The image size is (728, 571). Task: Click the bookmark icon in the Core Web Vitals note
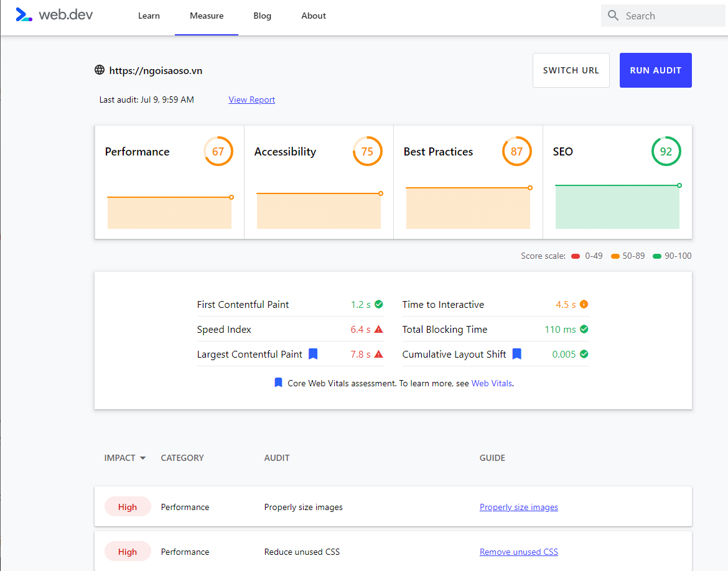[x=278, y=383]
